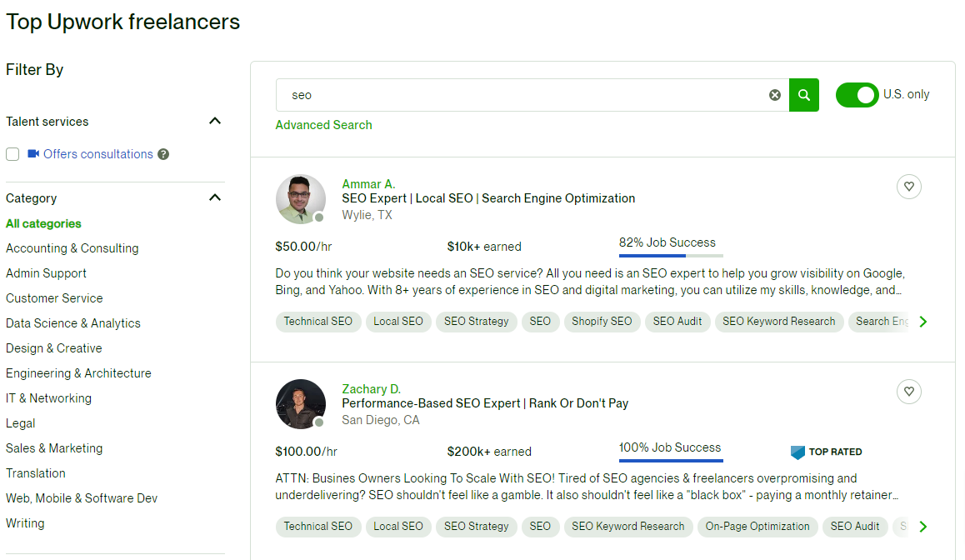The width and height of the screenshot is (965, 560).
Task: Click Ammar's SEO Strategy tag
Action: 477,321
